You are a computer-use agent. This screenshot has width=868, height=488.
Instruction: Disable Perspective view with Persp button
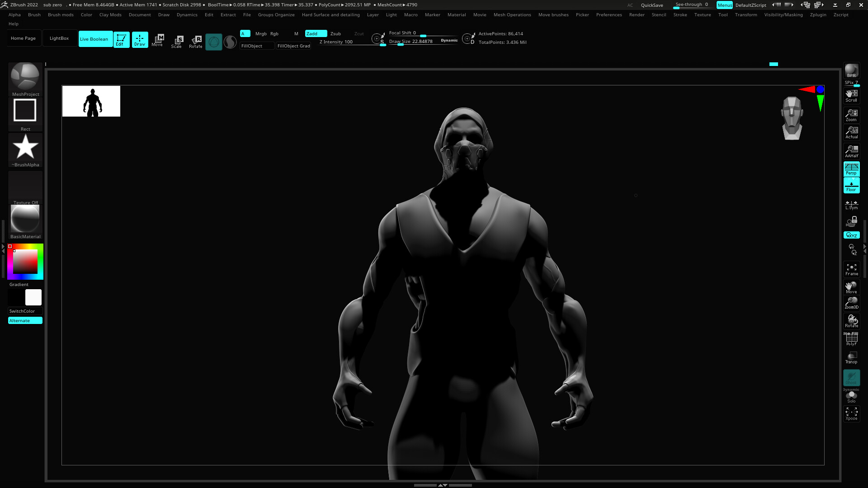tap(851, 169)
